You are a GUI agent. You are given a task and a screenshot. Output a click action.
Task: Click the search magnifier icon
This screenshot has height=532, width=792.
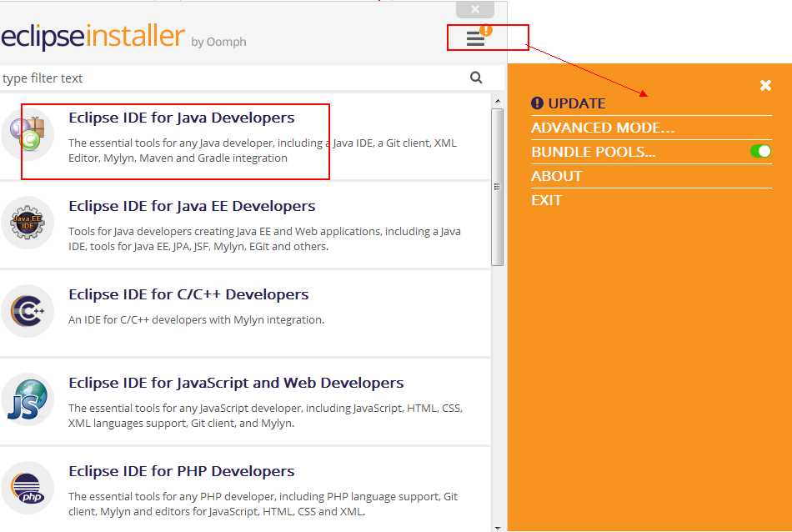click(476, 78)
